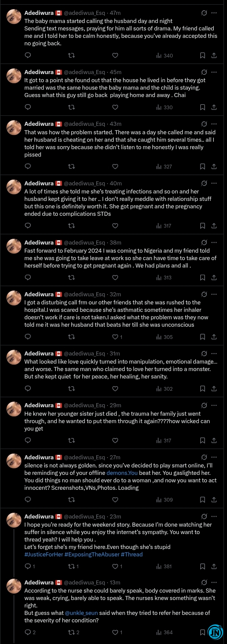
Task: Retweet the 43m 'problem started' tweet
Action: tap(71, 166)
